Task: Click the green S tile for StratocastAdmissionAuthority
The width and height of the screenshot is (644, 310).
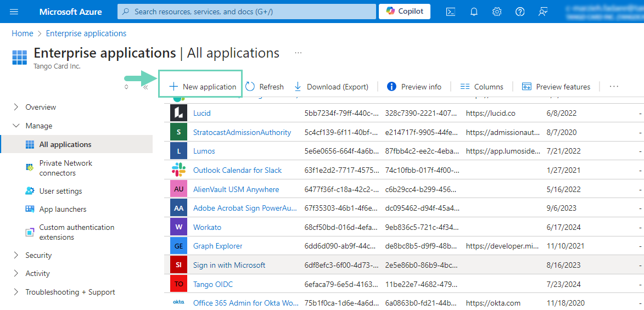Action: point(178,132)
